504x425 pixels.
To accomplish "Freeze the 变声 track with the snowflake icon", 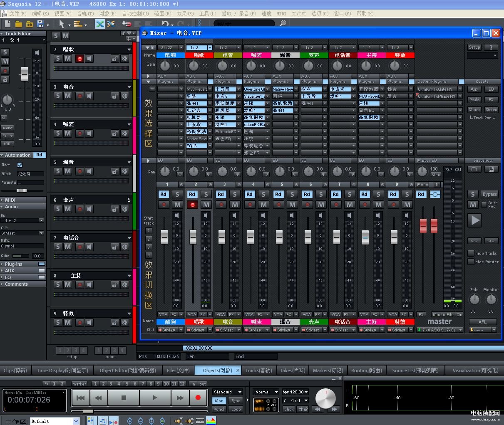I will [124, 209].
